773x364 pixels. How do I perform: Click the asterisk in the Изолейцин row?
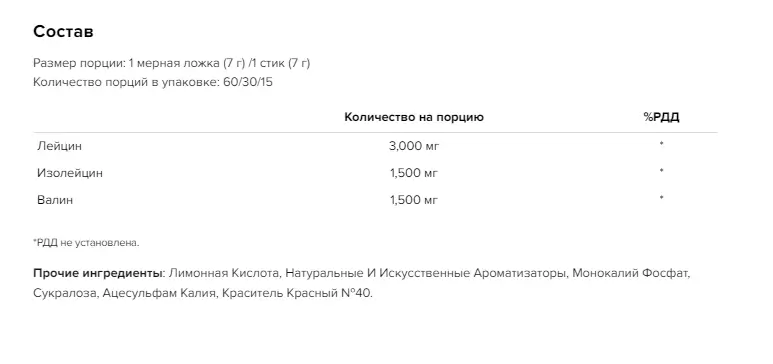click(x=662, y=171)
